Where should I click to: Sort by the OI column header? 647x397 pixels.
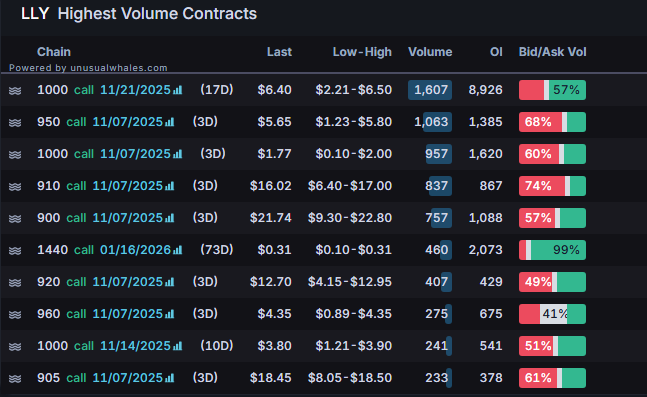click(496, 52)
